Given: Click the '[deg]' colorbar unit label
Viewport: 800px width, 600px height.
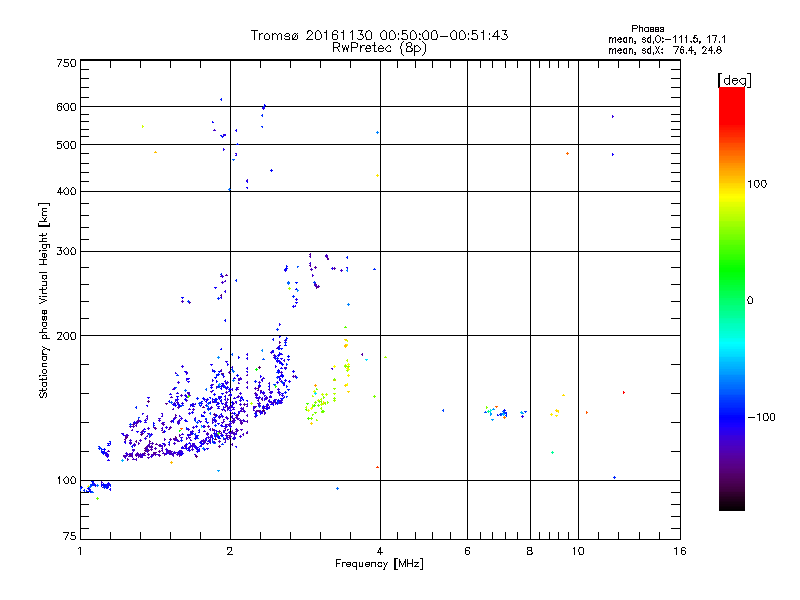Looking at the screenshot, I should click(734, 80).
